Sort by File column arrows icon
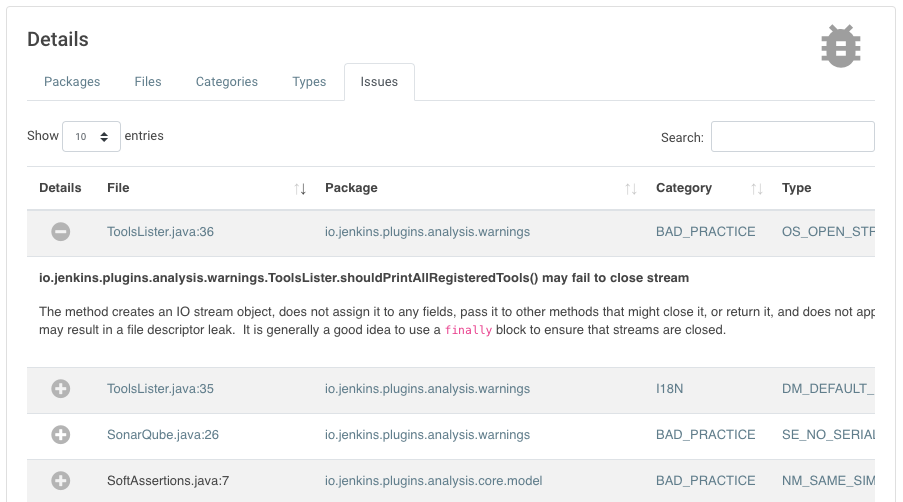903x502 pixels. coord(300,189)
